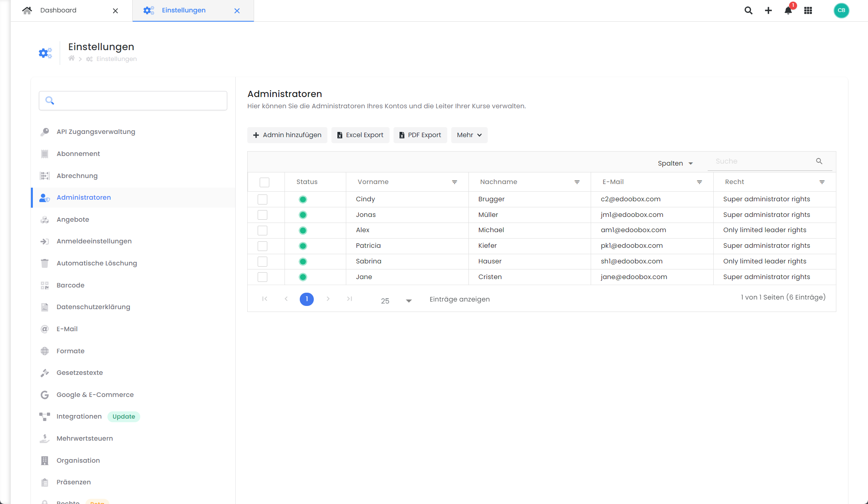
Task: Open the entries-per-page dropdown showing 25
Action: point(395,300)
